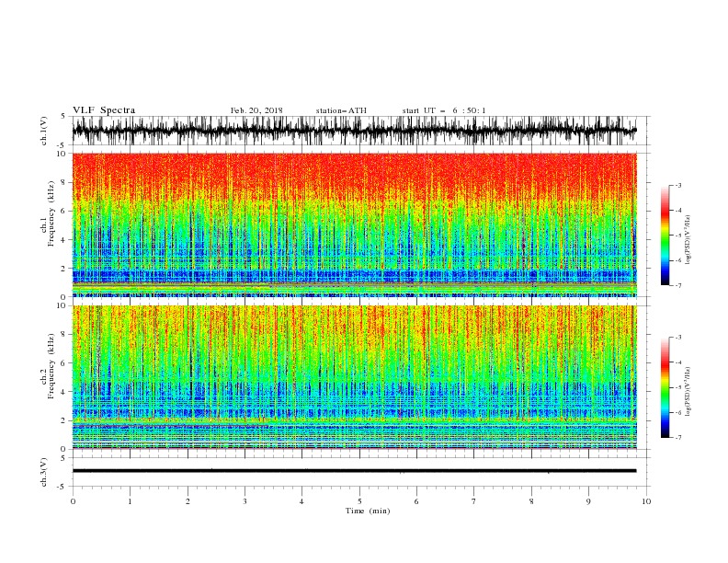728x563 pixels.
Task: Click time axis tick label "8"
Action: [531, 501]
